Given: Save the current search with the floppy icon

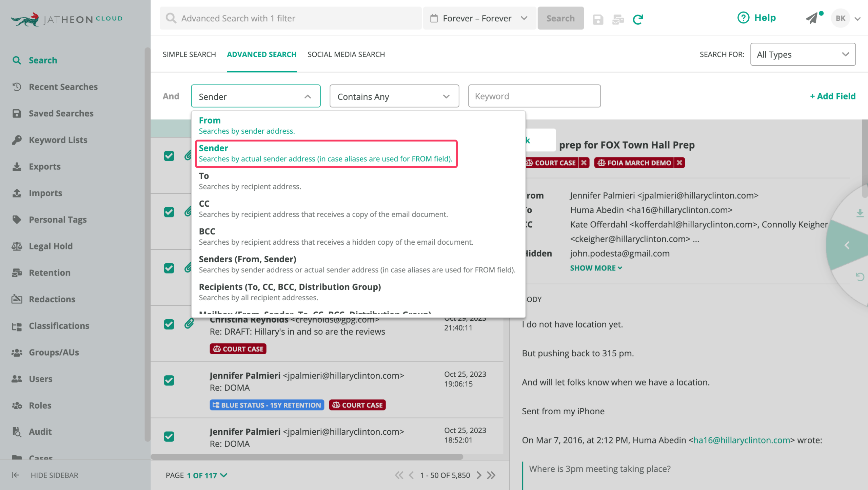Looking at the screenshot, I should 598,19.
